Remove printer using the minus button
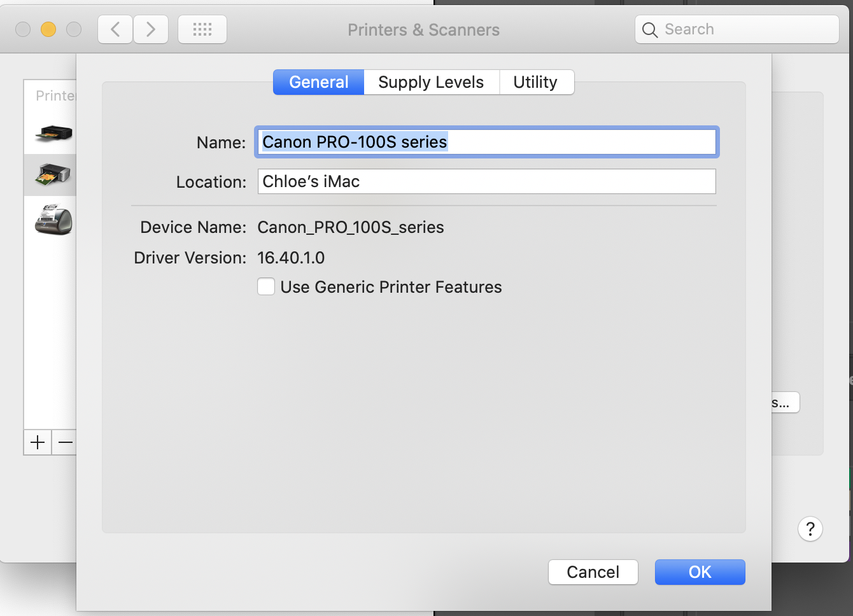The height and width of the screenshot is (616, 853). click(65, 442)
